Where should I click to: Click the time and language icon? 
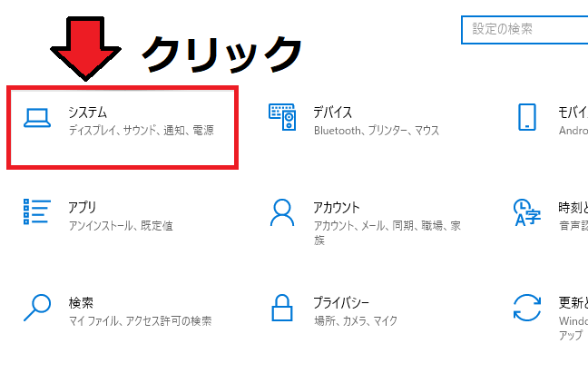coord(527,212)
